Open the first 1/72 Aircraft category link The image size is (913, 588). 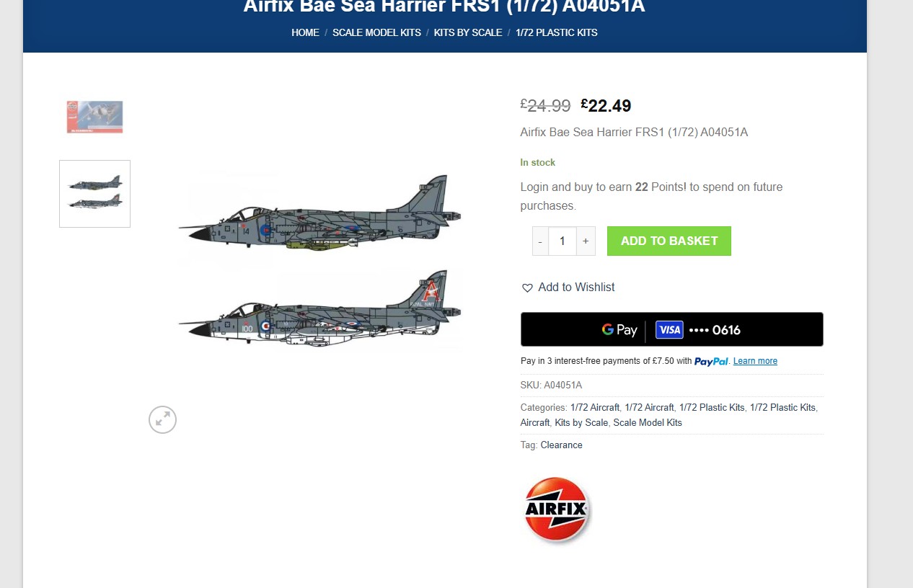coord(594,408)
